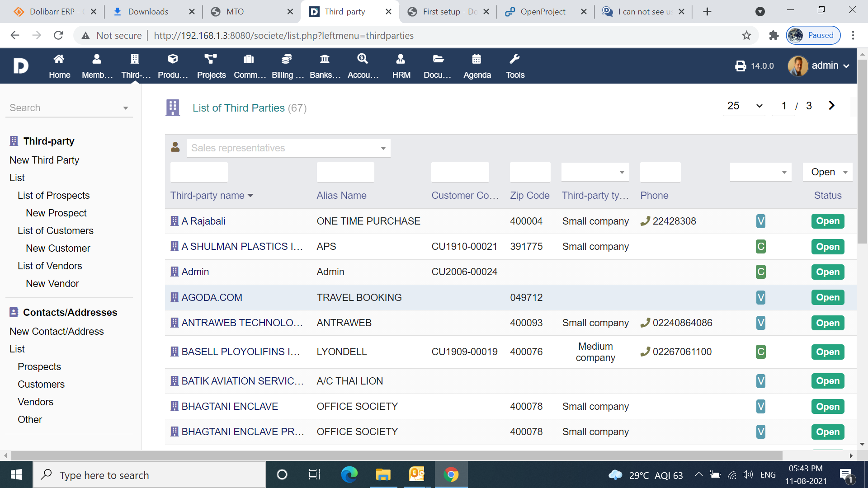Click the Alias Name filter field

[345, 172]
